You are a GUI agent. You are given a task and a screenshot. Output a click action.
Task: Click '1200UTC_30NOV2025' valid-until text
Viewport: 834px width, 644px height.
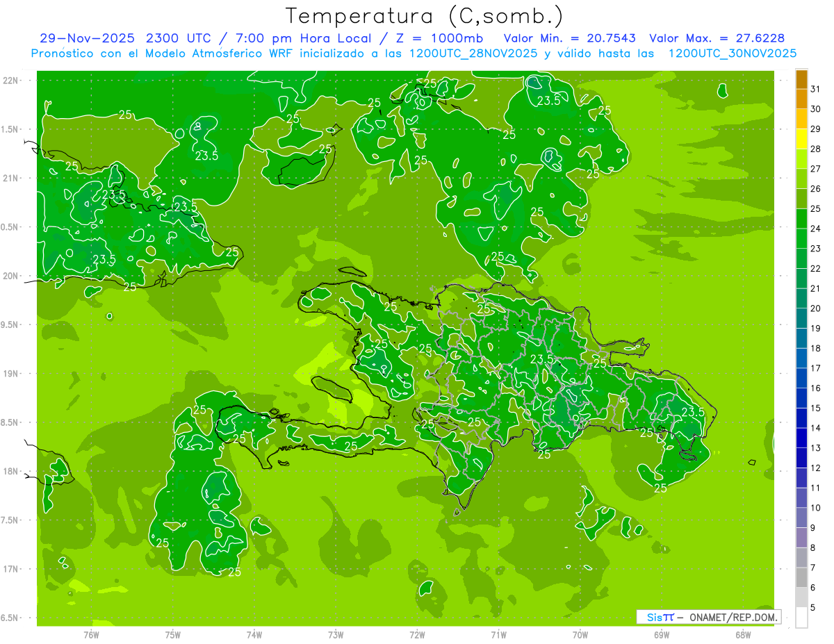[732, 53]
